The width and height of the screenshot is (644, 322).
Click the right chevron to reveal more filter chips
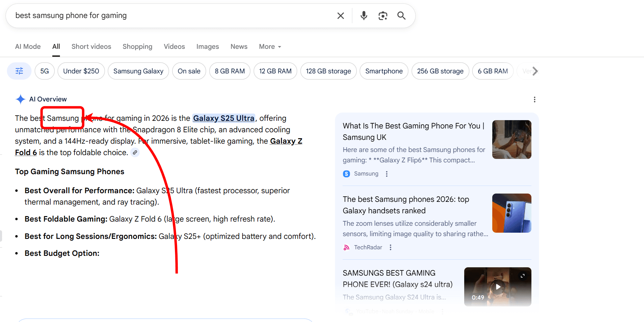pos(535,71)
